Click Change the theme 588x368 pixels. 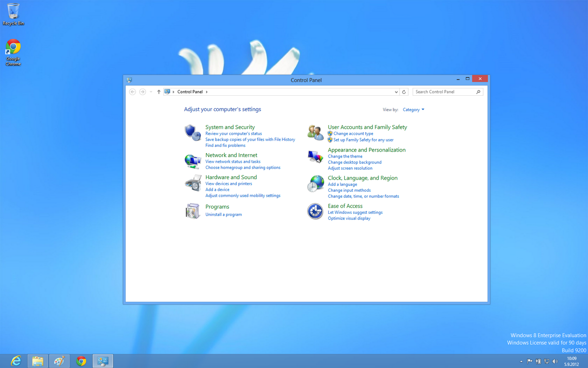[345, 156]
